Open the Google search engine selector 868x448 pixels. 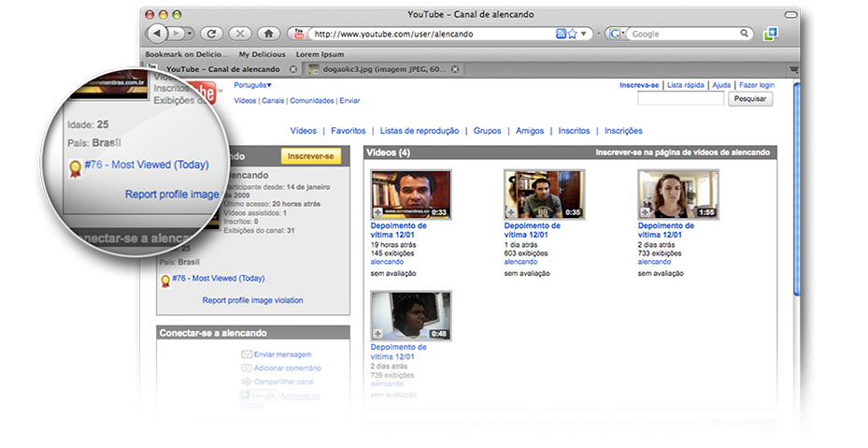pos(616,34)
